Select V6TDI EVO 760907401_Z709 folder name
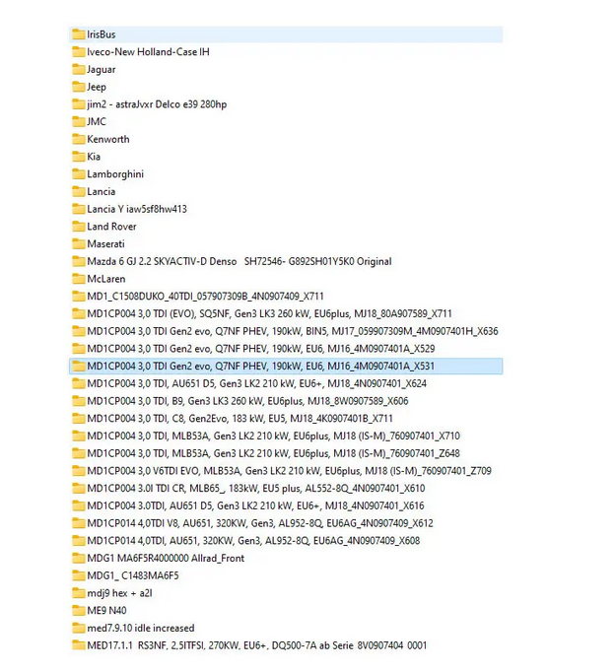The height and width of the screenshot is (672, 616). [290, 471]
